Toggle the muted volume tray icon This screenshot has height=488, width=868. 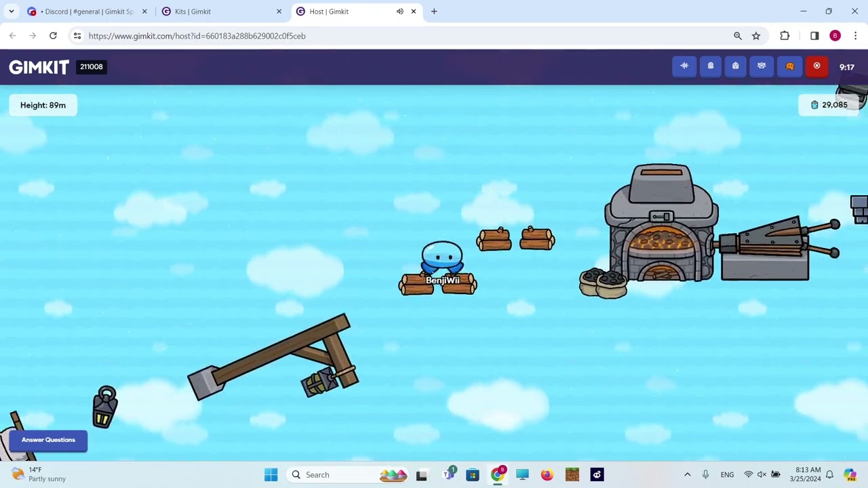coord(762,474)
